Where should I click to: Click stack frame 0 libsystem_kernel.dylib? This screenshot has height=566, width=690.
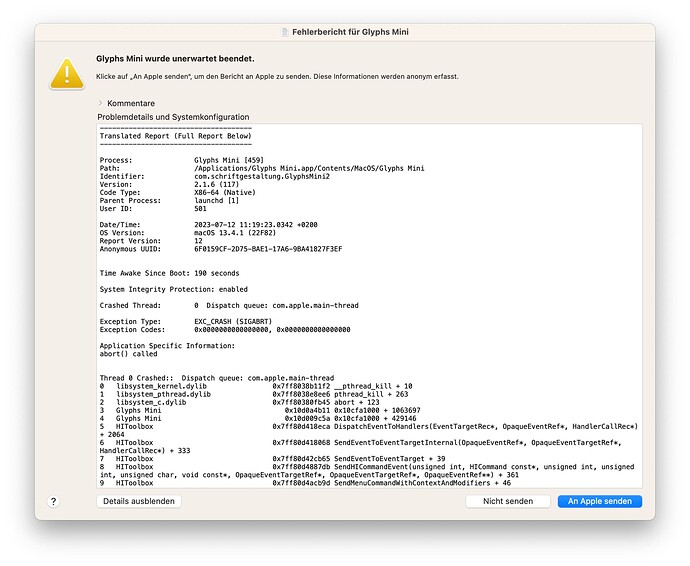256,386
